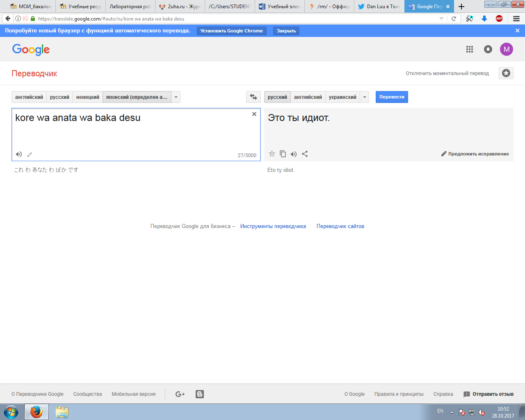Select source language английский
Viewport: 525px width, 420px height.
29,97
